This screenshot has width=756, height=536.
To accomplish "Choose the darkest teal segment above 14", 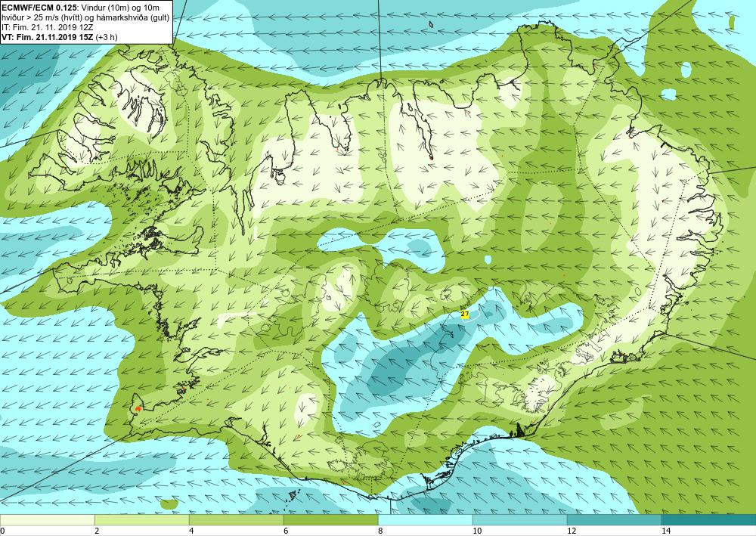I will pyautogui.click(x=709, y=519).
